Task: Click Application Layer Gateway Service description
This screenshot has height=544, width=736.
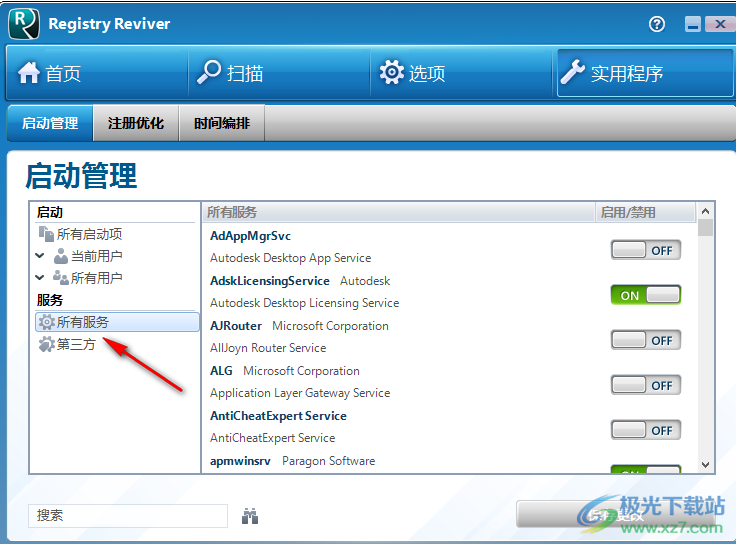Action: pyautogui.click(x=300, y=393)
